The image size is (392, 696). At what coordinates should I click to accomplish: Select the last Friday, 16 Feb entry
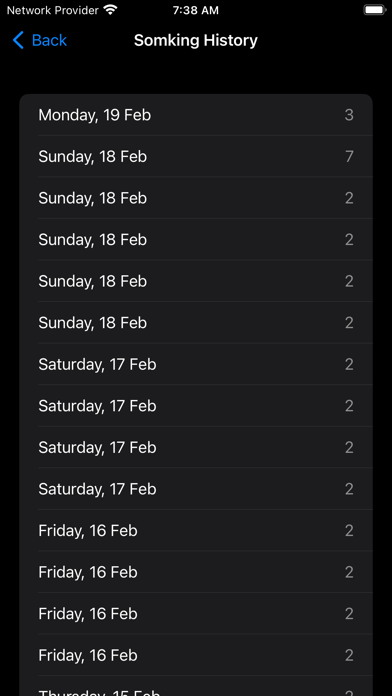click(x=196, y=655)
